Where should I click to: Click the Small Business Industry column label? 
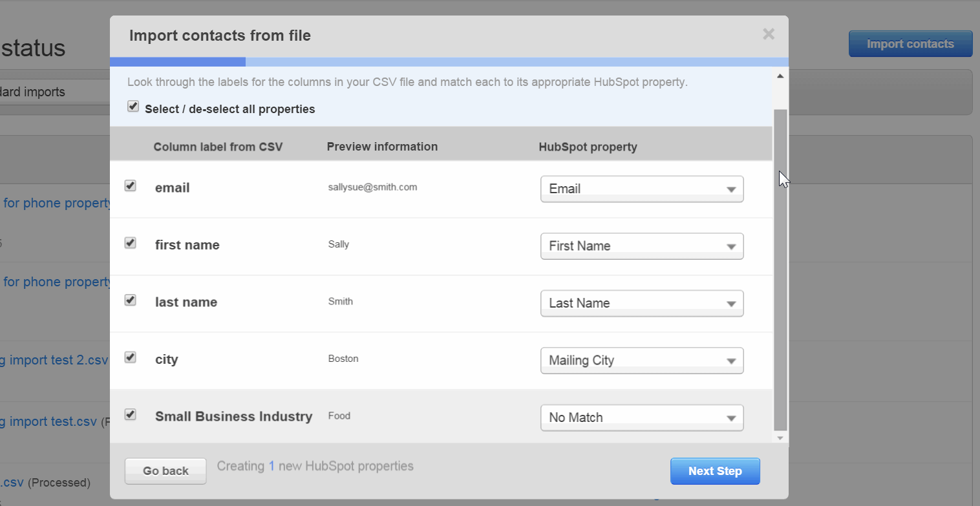tap(233, 417)
